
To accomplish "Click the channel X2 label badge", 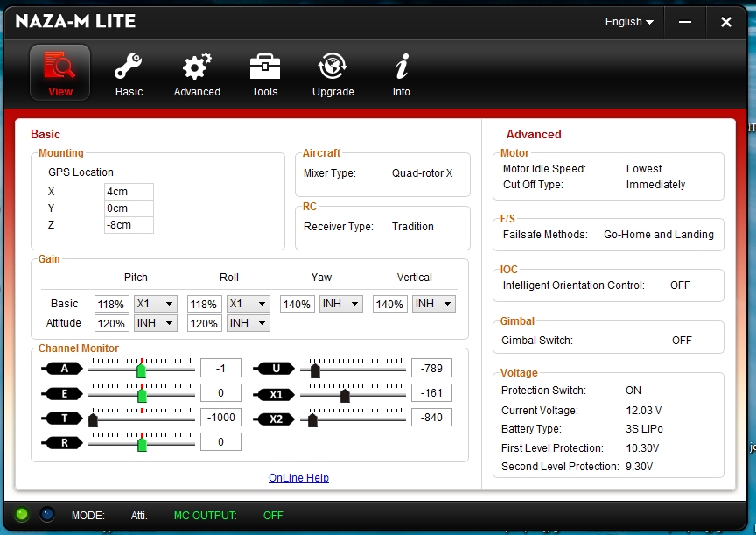I will tap(274, 419).
